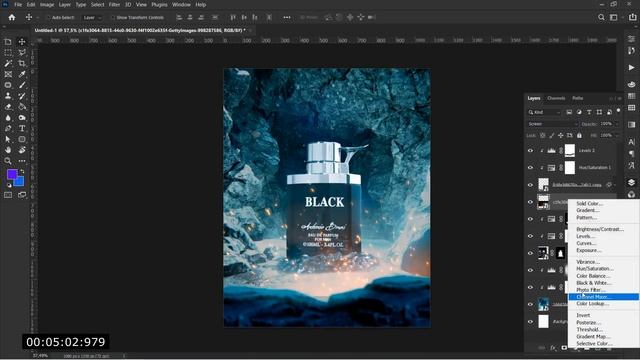Image resolution: width=640 pixels, height=360 pixels.
Task: Choose Curves from adjustment menu
Action: (x=604, y=243)
